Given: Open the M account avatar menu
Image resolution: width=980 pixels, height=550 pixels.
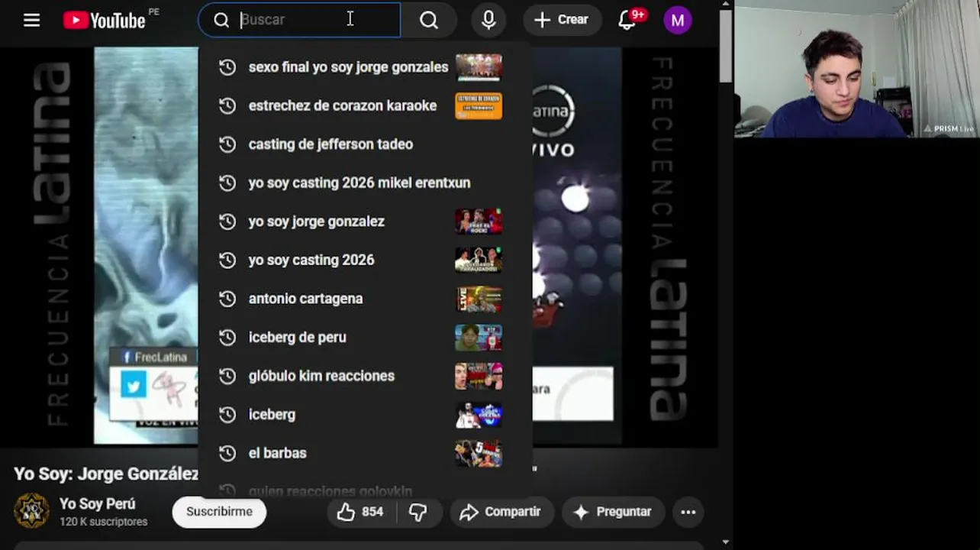Looking at the screenshot, I should [x=678, y=21].
